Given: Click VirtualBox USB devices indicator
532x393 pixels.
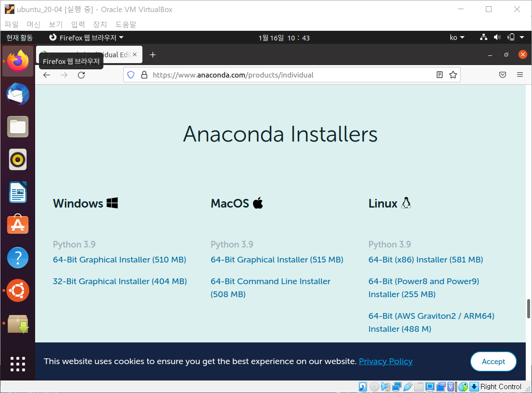Looking at the screenshot, I should [408, 387].
